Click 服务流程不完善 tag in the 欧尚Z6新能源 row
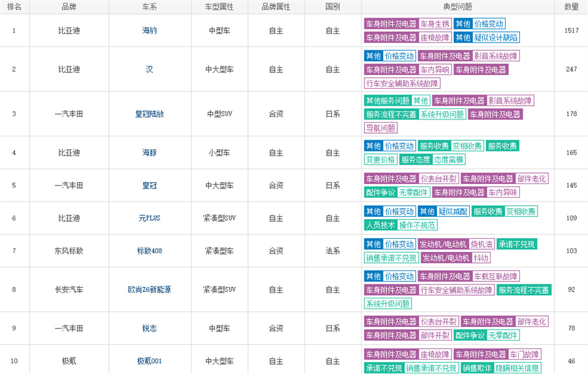 point(523,290)
